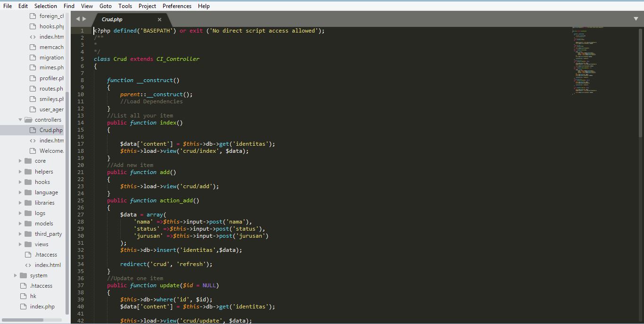Click the controllers folder icon
Viewport: 644px width, 324px height.
pyautogui.click(x=28, y=120)
